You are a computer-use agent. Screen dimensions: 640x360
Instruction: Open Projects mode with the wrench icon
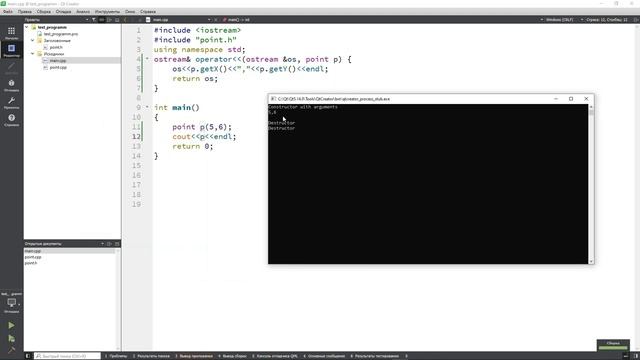tap(11, 100)
